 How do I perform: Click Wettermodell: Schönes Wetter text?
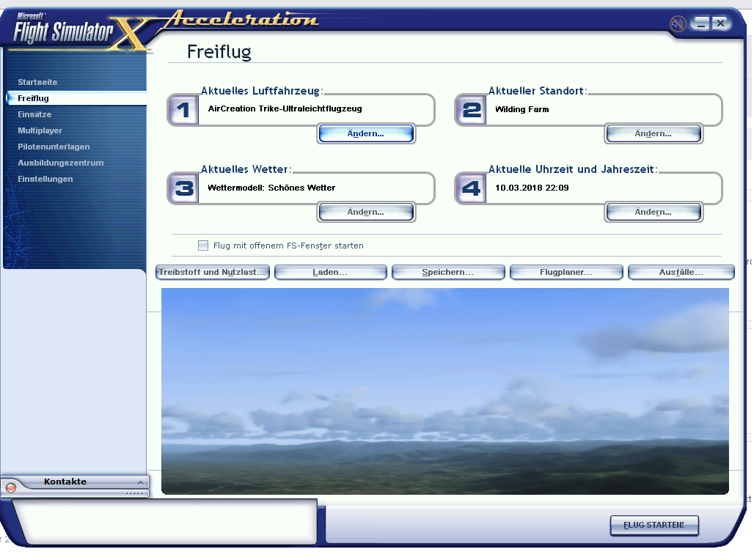tap(271, 188)
